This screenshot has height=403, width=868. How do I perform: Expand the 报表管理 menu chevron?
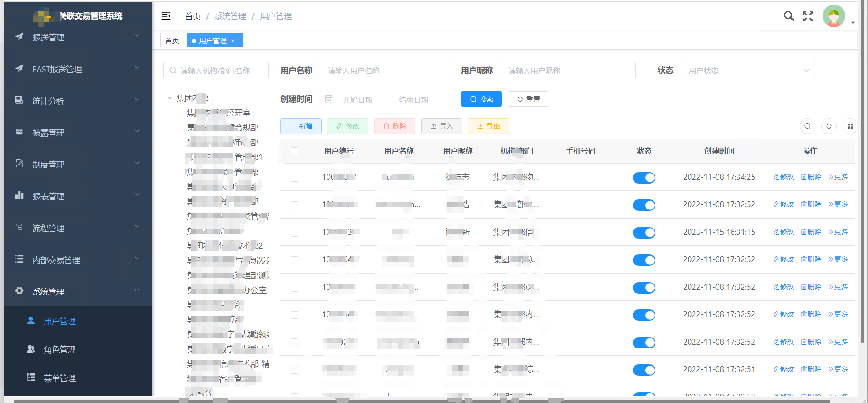(137, 194)
